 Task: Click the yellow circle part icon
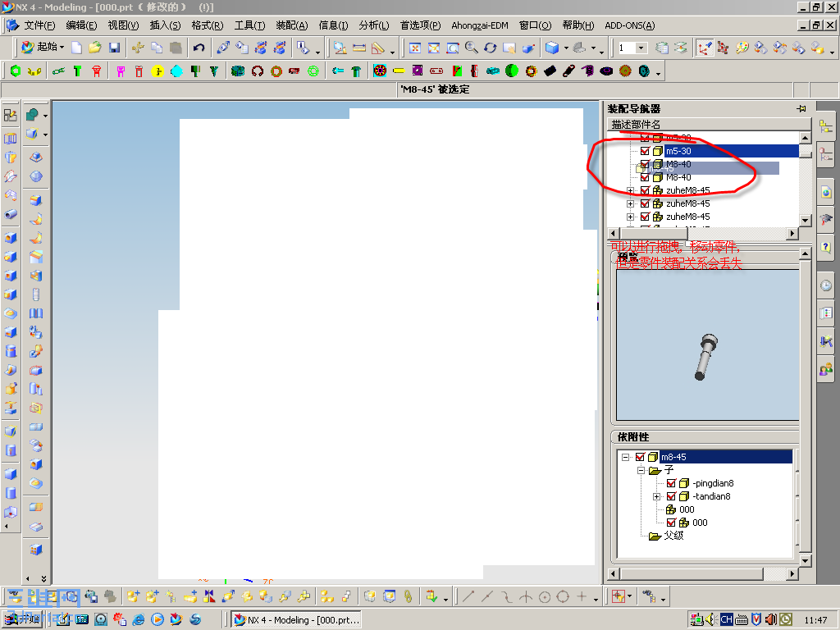157,71
